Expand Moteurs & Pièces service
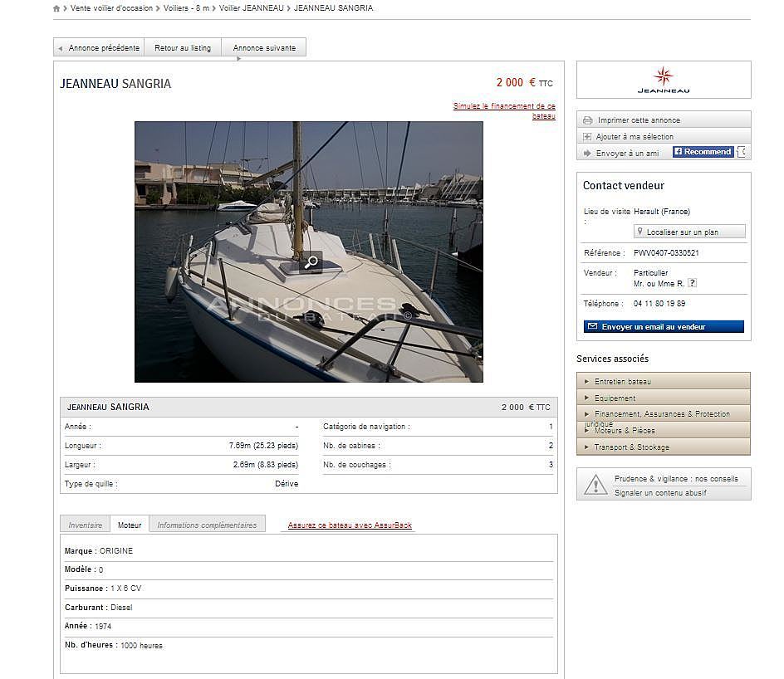This screenshot has height=679, width=784. point(664,431)
